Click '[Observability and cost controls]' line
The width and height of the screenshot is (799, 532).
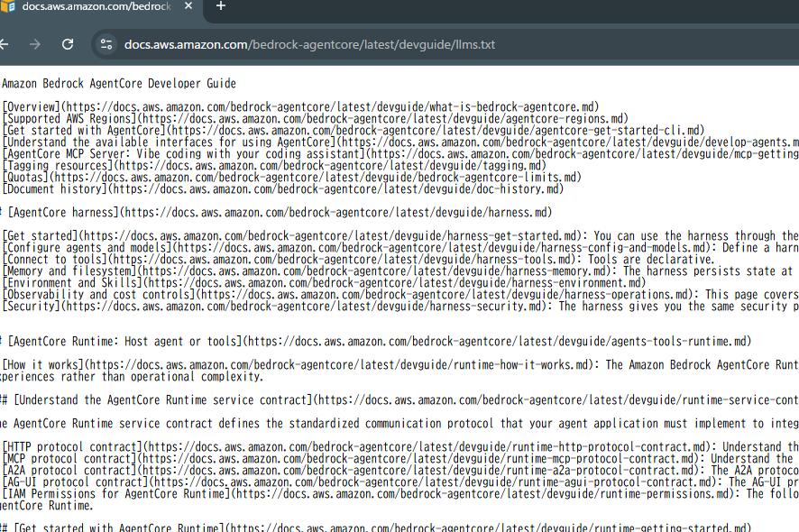pos(400,295)
